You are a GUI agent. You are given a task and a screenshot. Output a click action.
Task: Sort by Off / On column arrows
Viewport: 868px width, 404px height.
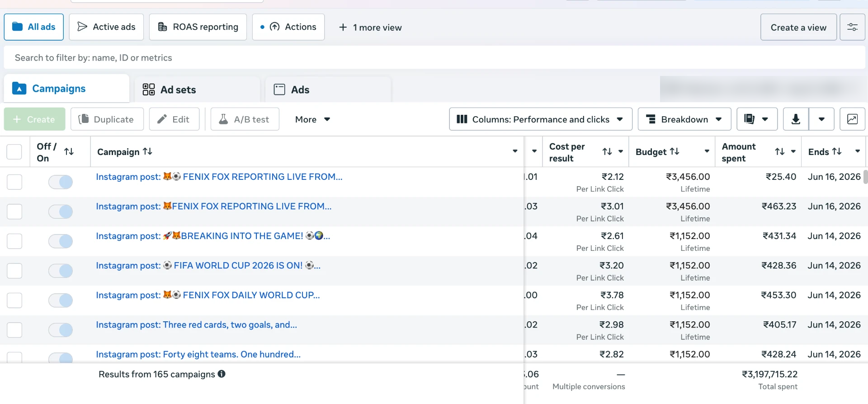pyautogui.click(x=69, y=152)
